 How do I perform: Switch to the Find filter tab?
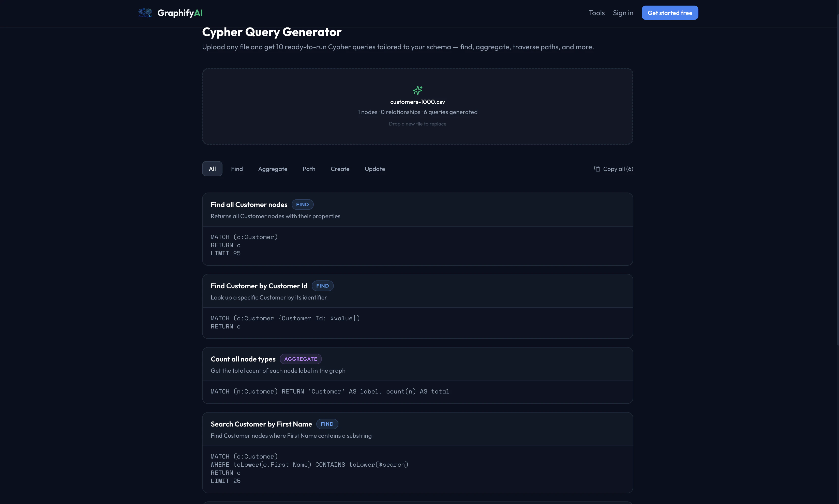click(x=237, y=169)
